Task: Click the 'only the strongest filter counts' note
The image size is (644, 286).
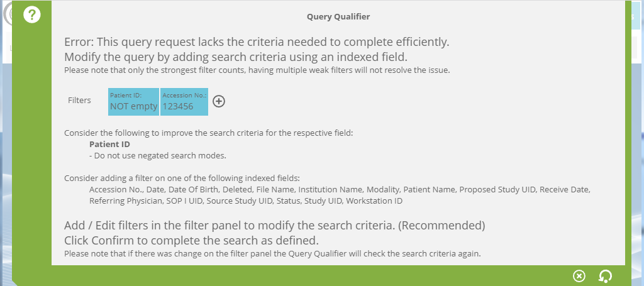Action: (x=257, y=70)
